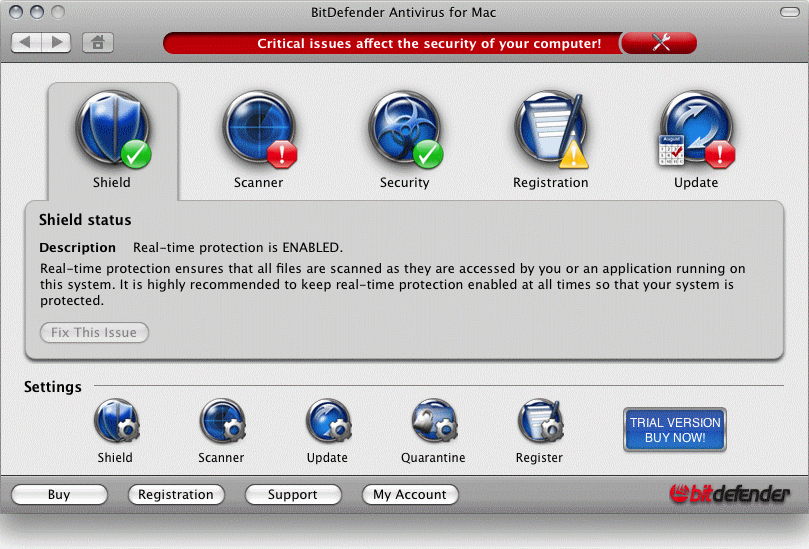Click the red wrench fix-issues button

click(x=659, y=43)
